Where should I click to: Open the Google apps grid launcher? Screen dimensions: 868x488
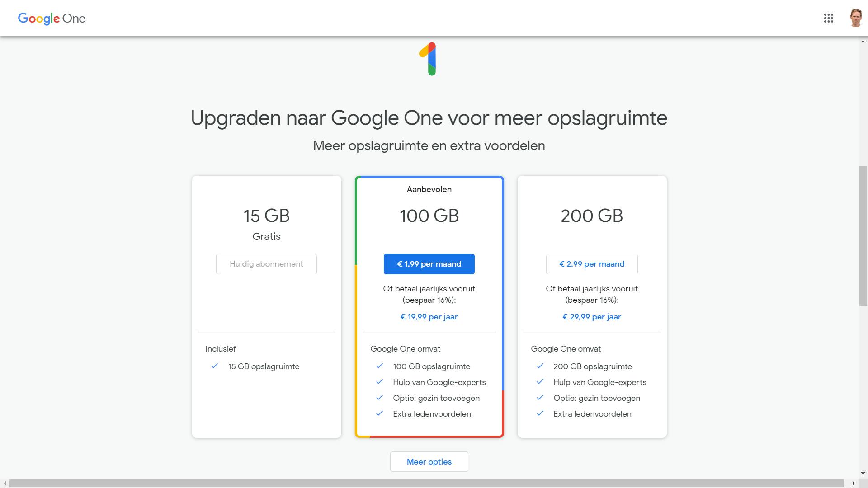coord(829,18)
